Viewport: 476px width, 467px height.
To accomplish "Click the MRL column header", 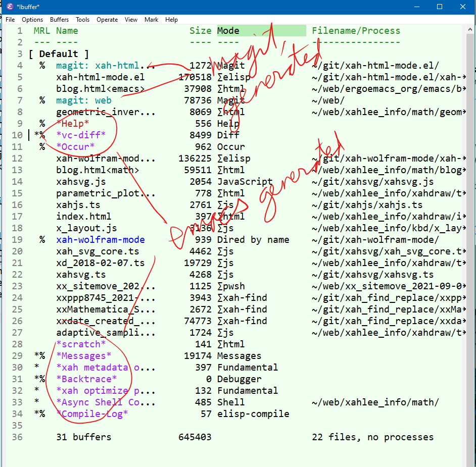I will tap(42, 31).
